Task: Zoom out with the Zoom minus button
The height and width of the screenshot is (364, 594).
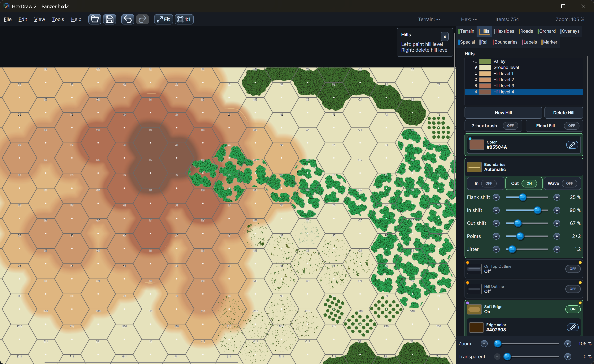Action: tap(484, 344)
